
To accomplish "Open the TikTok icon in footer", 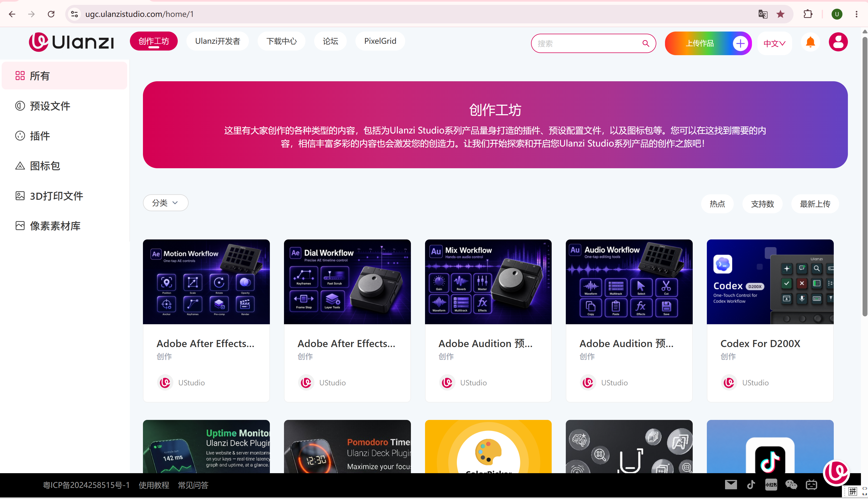I will coord(751,485).
